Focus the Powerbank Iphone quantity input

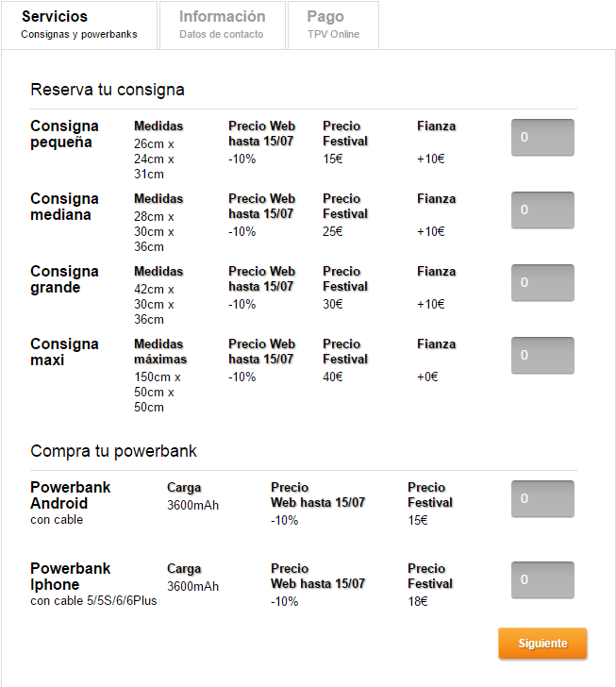pos(542,579)
